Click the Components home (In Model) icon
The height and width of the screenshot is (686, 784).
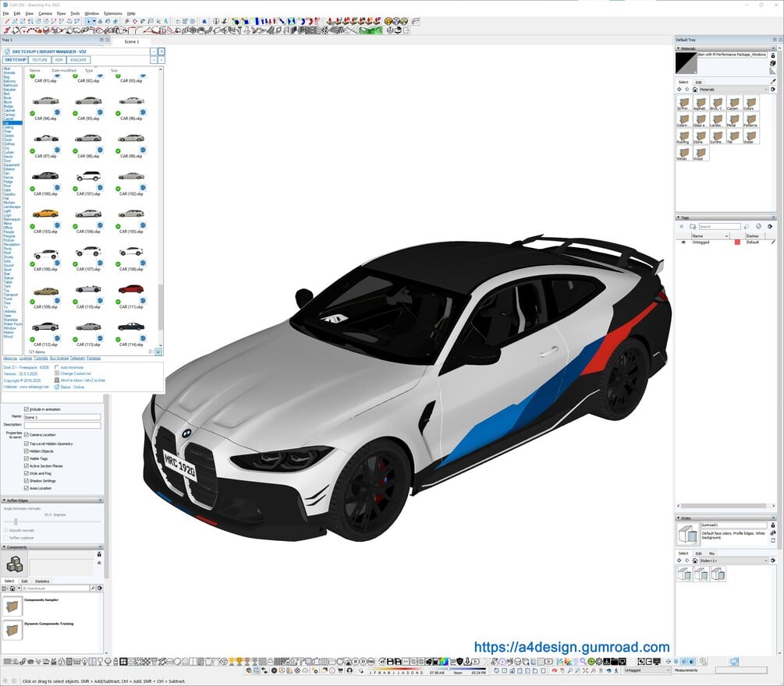[13, 588]
